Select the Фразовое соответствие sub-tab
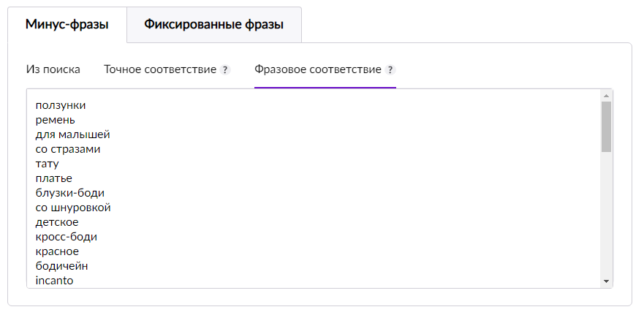The image size is (644, 315). pos(318,70)
